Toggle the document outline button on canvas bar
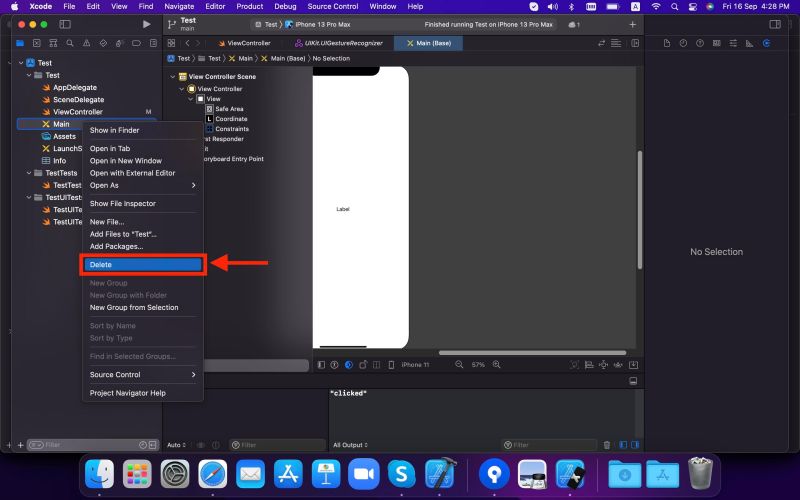800x500 pixels. (x=321, y=365)
